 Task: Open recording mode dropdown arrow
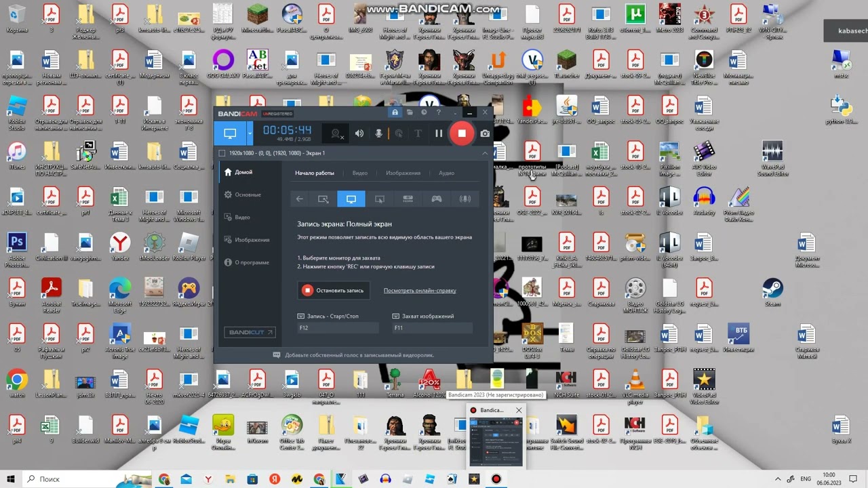tap(250, 134)
